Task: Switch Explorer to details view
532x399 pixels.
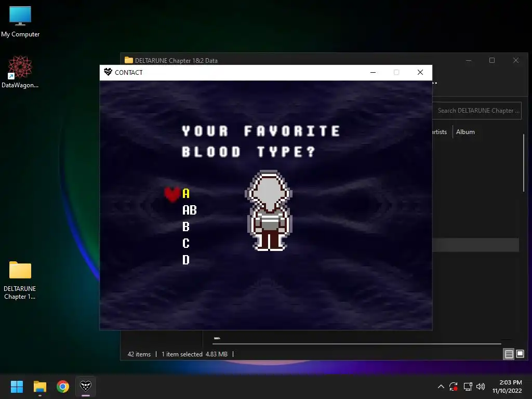Action: (509, 354)
